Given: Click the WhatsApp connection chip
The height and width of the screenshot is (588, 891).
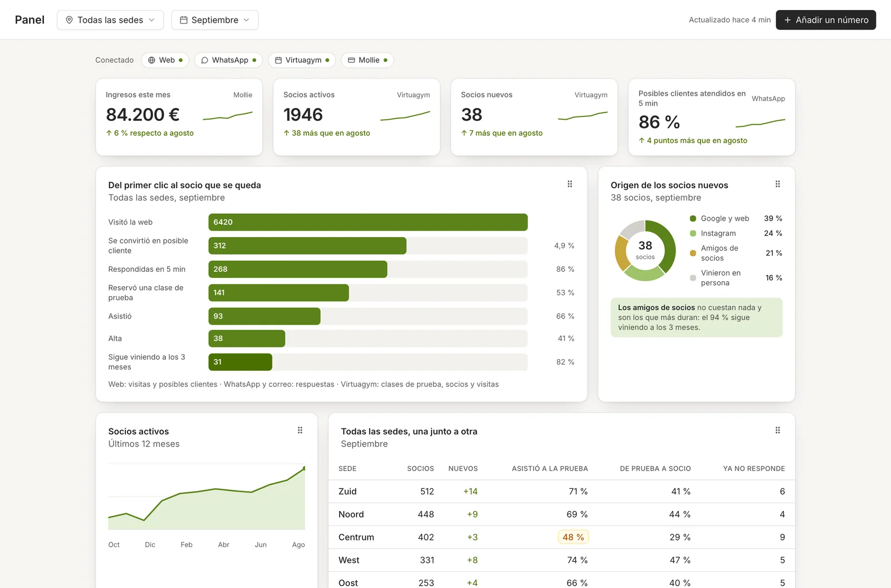Looking at the screenshot, I should click(228, 60).
